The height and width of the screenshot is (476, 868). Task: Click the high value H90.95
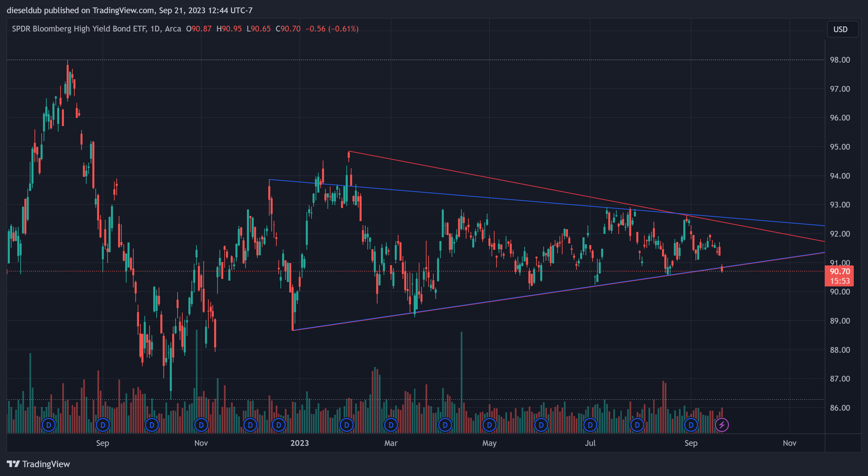[229, 29]
